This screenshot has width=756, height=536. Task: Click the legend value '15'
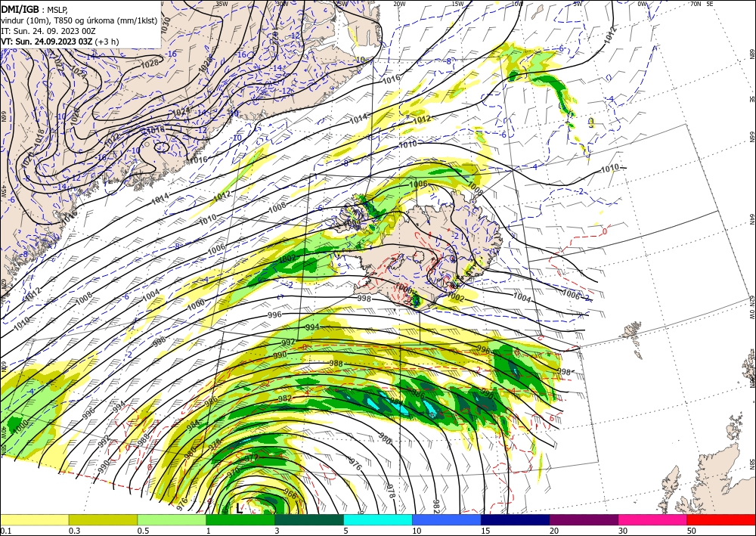coord(485,531)
